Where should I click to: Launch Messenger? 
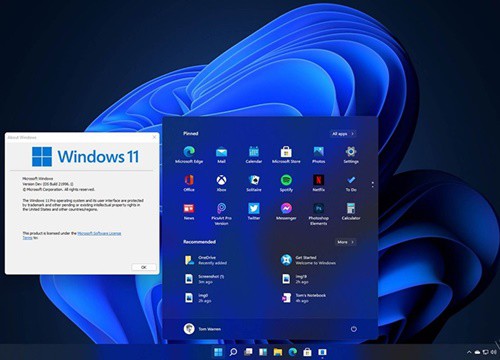(x=286, y=211)
